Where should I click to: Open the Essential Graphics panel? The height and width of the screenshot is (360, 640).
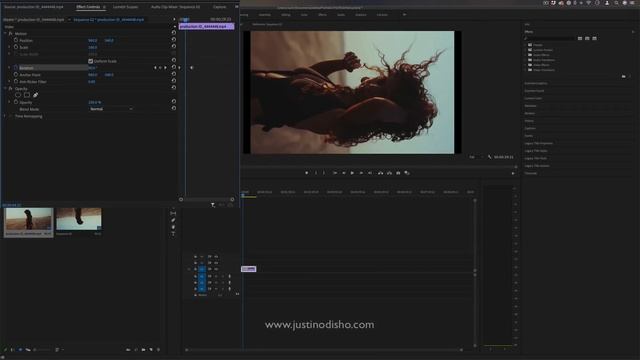(x=536, y=83)
